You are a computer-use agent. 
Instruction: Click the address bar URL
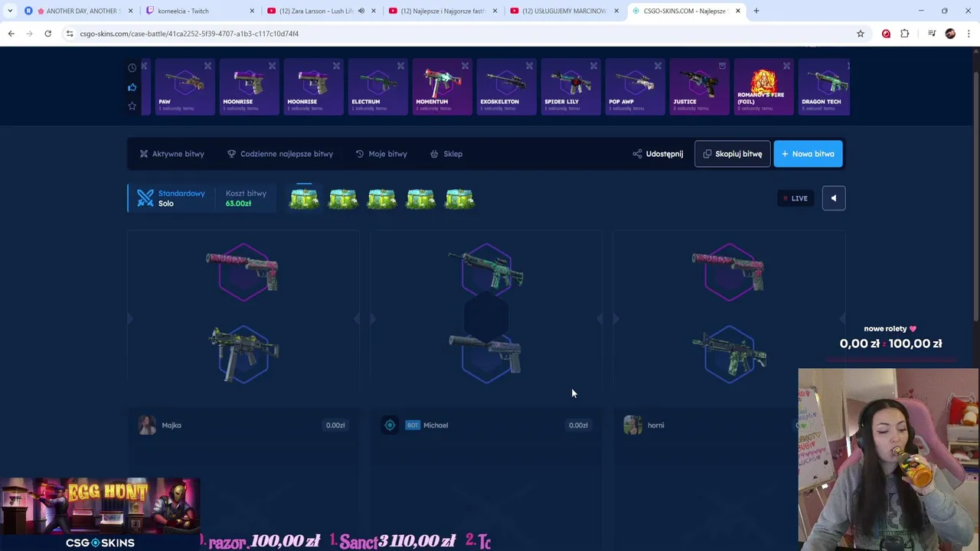tap(189, 34)
